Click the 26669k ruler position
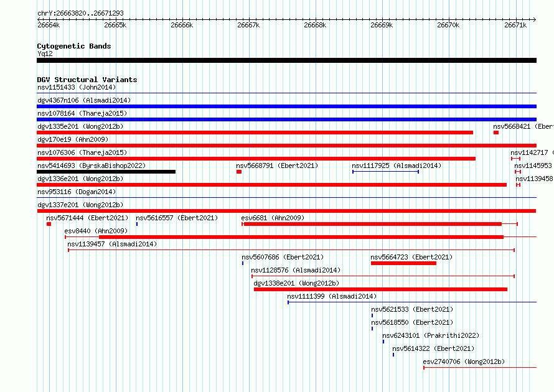Viewport: 554px width, 392px height. click(x=382, y=25)
